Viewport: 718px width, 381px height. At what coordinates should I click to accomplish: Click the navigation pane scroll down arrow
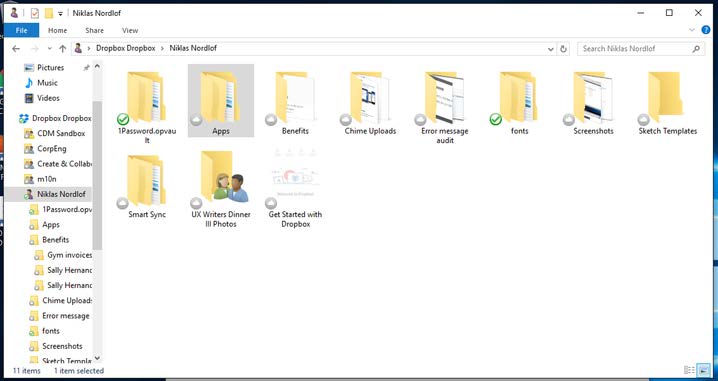[97, 358]
